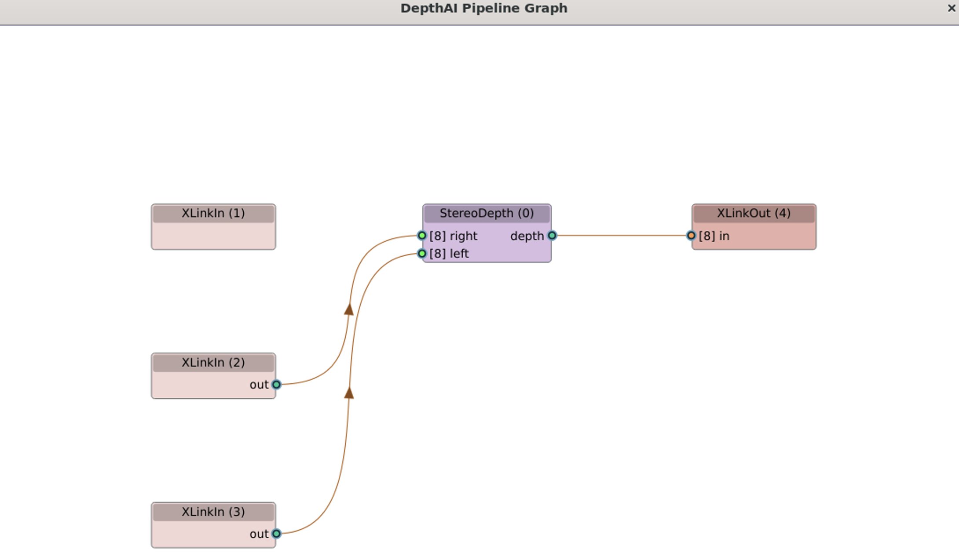Click the XLinkIn (2) node header
The height and width of the screenshot is (560, 959).
click(213, 363)
